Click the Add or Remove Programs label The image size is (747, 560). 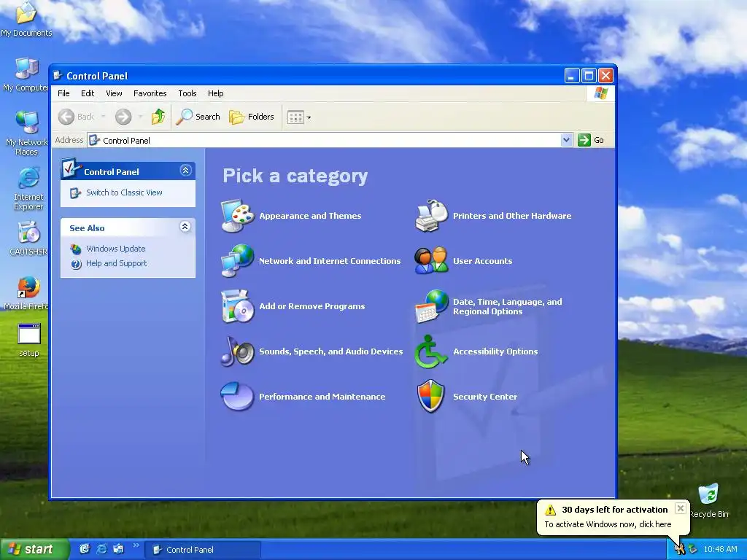pyautogui.click(x=312, y=306)
